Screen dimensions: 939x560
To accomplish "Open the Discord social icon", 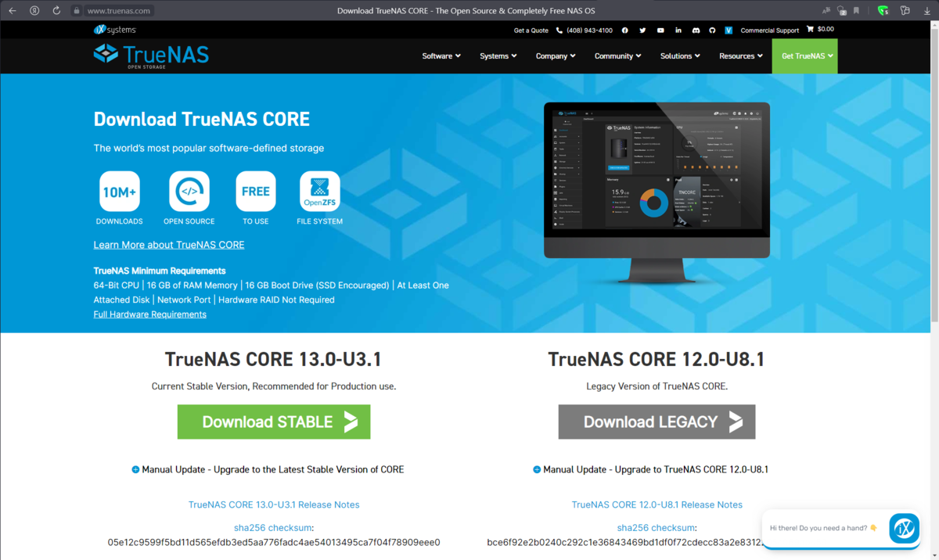I will point(696,31).
